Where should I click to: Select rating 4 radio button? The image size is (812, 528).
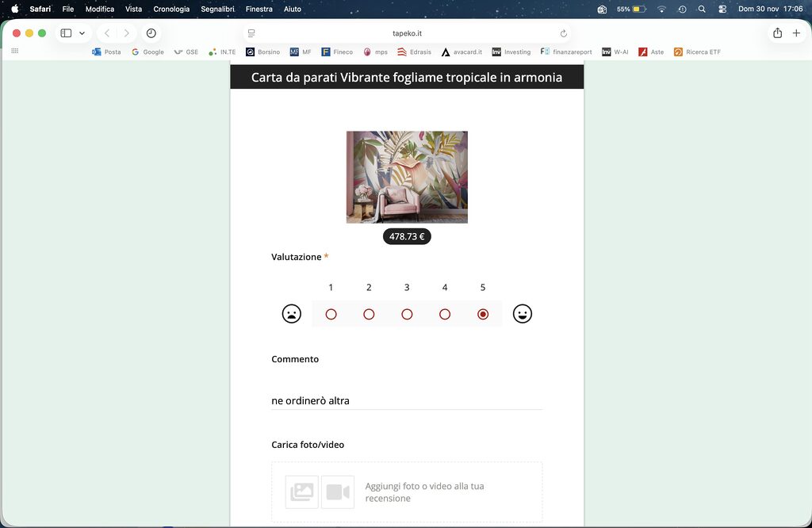(445, 314)
